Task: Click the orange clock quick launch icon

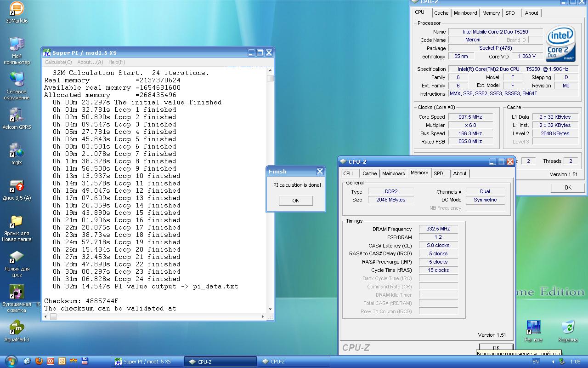Action: point(62,361)
